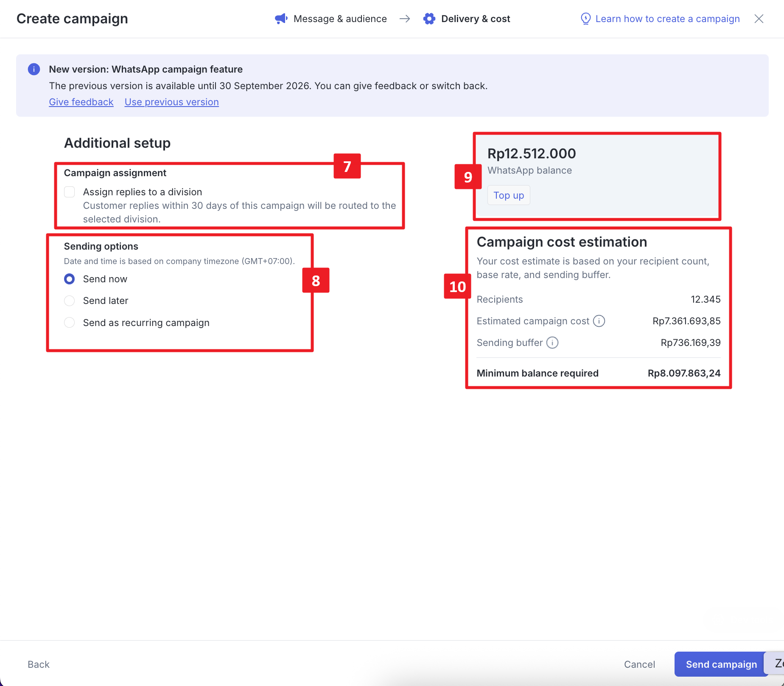Click the megaphone Message & audience icon

(x=281, y=19)
